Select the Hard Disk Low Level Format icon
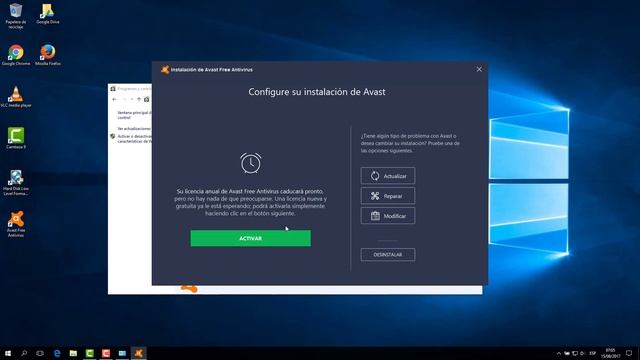This screenshot has width=640, height=360. pyautogui.click(x=16, y=183)
